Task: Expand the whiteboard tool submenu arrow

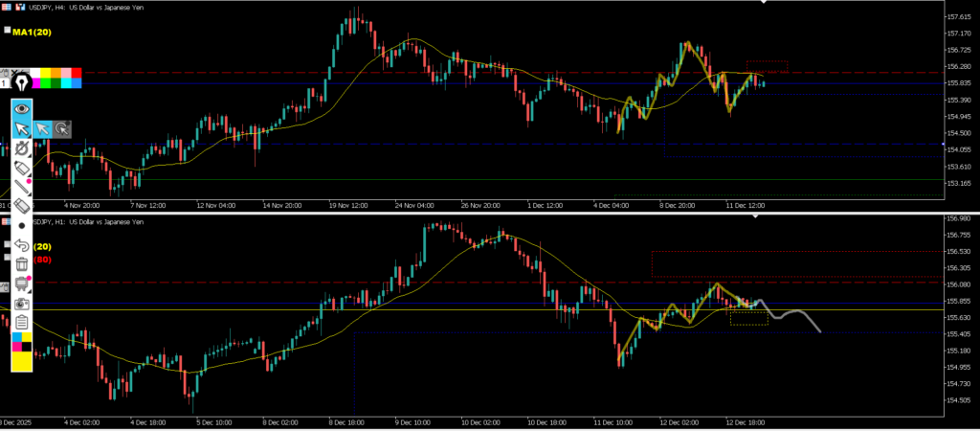Action: pyautogui.click(x=31, y=277)
